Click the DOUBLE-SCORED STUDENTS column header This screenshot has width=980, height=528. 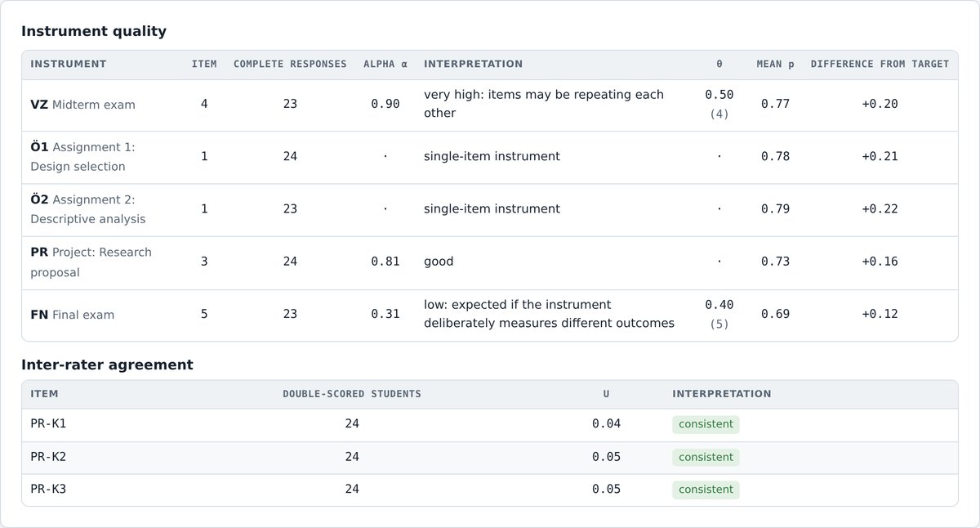[x=352, y=394]
